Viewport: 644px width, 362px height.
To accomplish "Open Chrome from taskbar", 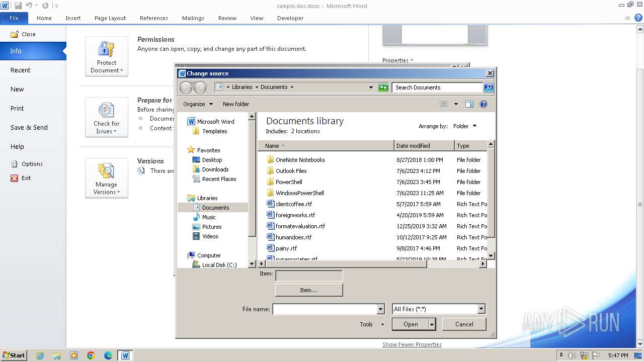I will pos(91,355).
